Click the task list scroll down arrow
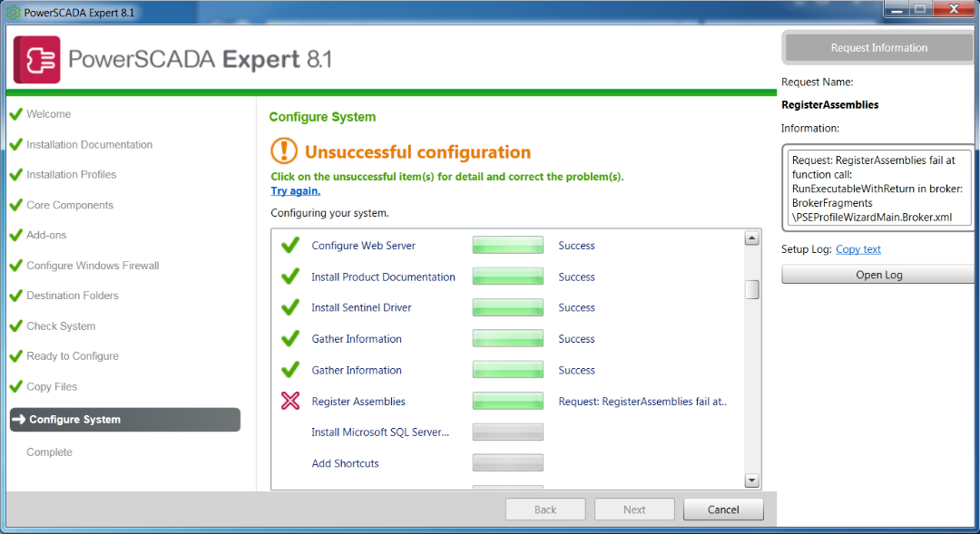This screenshot has width=980, height=534. click(752, 481)
